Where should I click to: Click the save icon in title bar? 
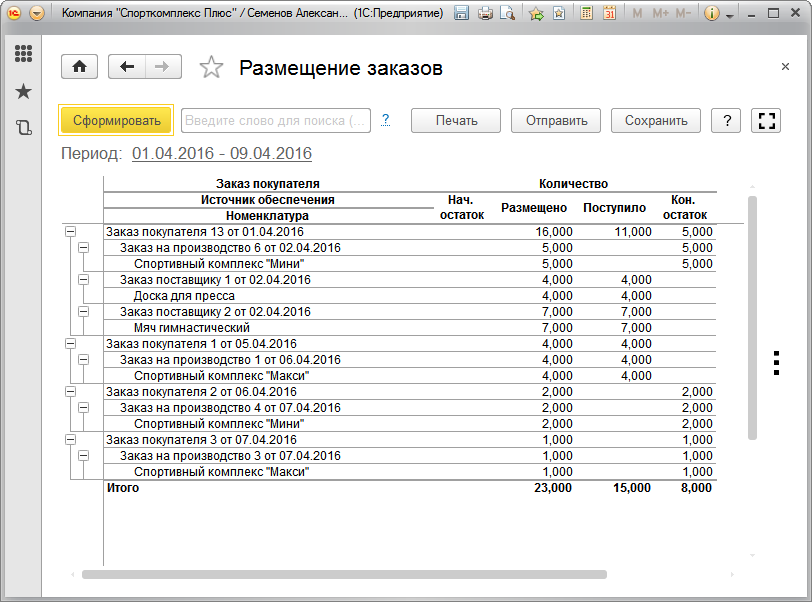[461, 14]
